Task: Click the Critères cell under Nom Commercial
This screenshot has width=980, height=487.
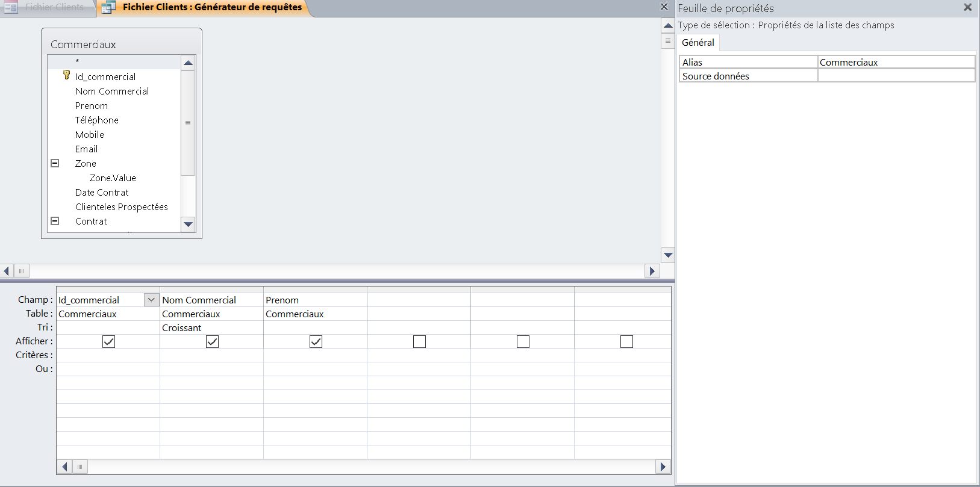Action: 211,355
